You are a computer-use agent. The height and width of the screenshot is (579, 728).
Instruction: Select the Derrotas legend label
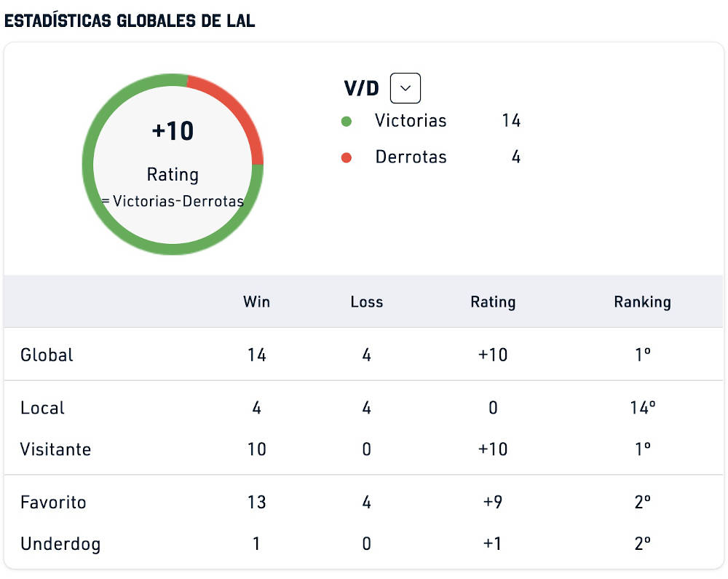point(411,157)
